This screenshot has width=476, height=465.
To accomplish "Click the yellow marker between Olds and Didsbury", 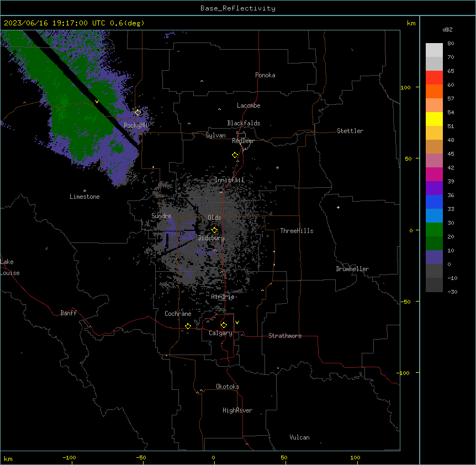I will click(x=214, y=230).
